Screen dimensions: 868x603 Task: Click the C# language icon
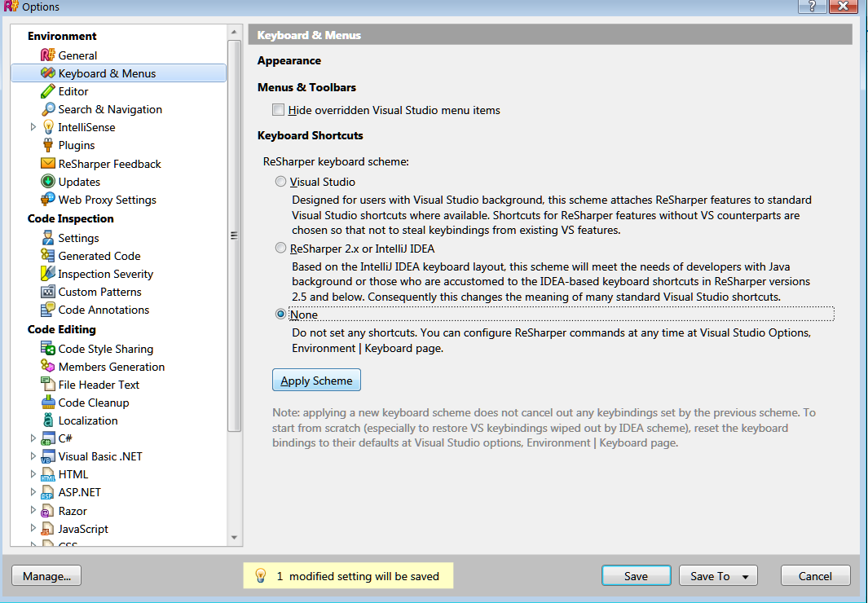point(48,438)
